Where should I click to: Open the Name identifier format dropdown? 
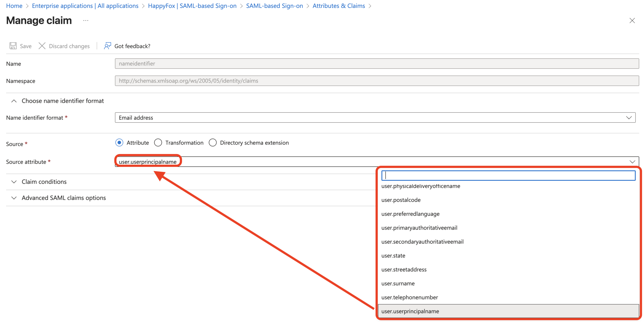point(375,118)
